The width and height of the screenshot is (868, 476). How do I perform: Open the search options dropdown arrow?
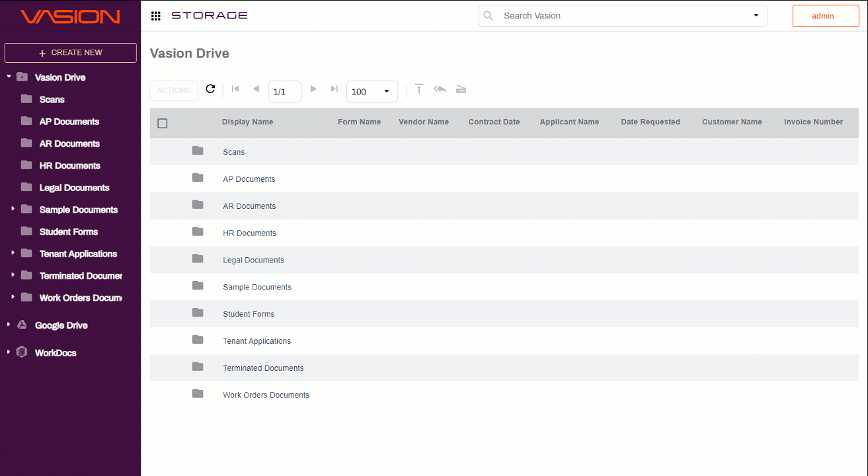tap(756, 16)
